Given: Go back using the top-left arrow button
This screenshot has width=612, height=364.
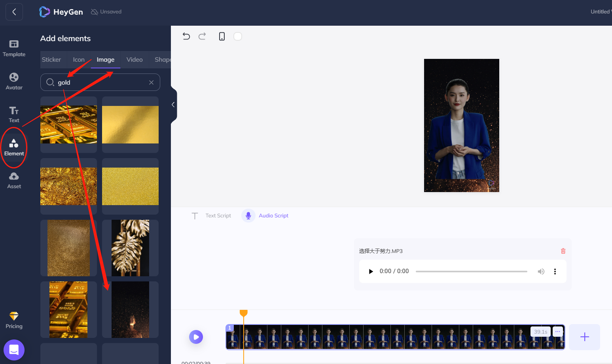Looking at the screenshot, I should [x=14, y=12].
